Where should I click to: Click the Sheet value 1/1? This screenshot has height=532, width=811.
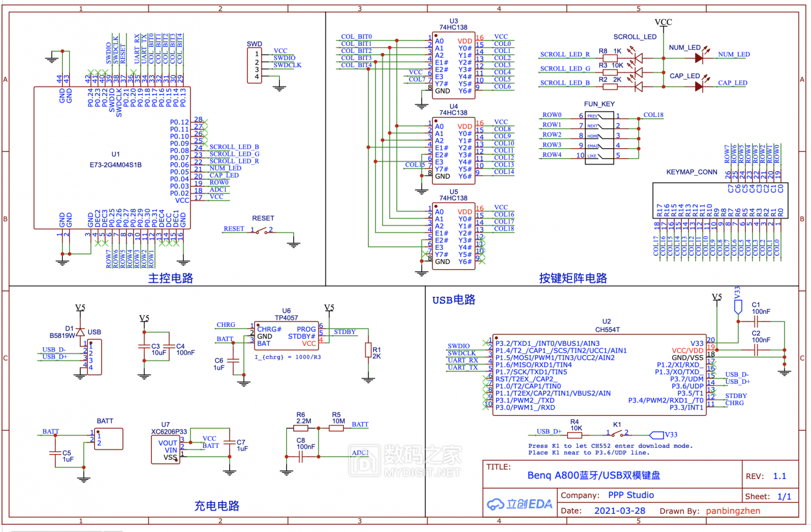pos(784,496)
